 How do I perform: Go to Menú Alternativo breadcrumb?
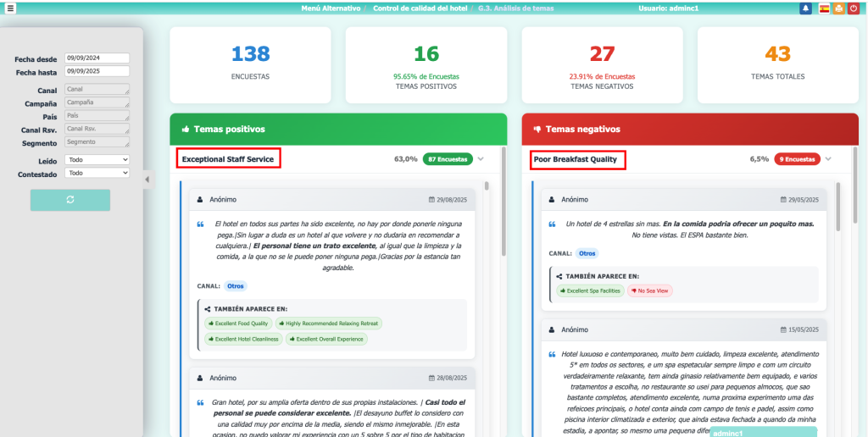pos(331,8)
